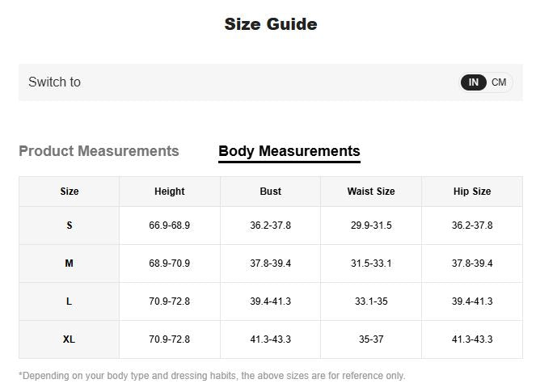
Task: Select the XL size row label
Action: [x=70, y=339]
